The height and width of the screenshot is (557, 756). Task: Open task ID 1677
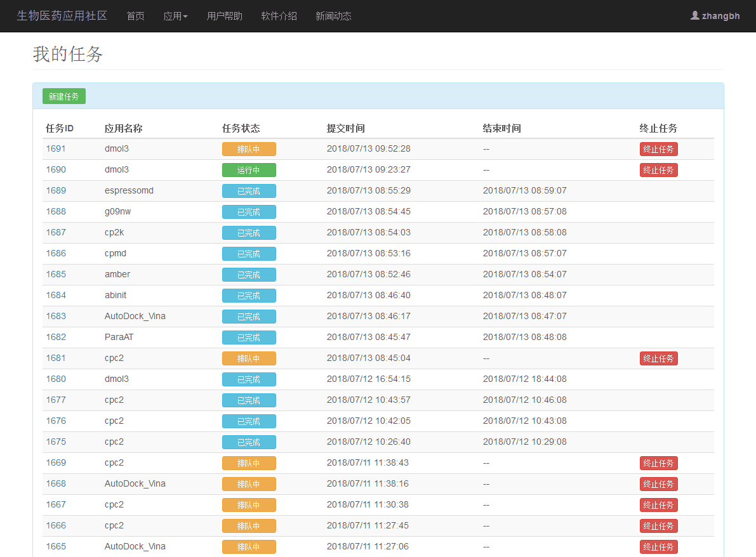[x=56, y=400]
